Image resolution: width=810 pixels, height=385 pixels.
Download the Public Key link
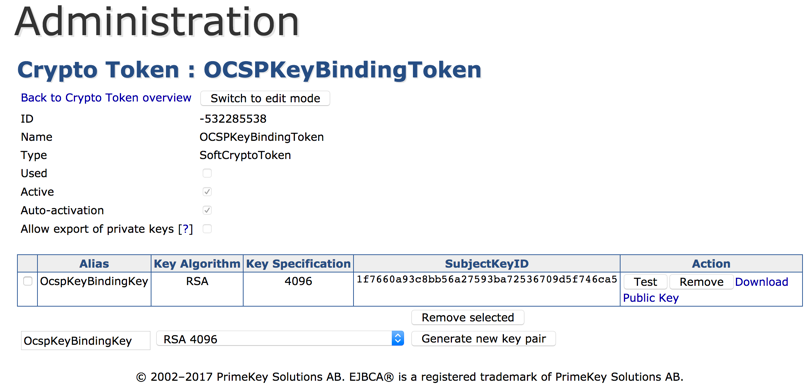706,289
